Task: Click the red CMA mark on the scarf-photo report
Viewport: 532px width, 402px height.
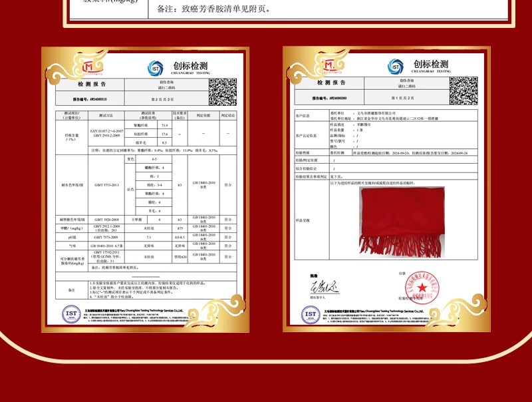Action: tap(332, 66)
